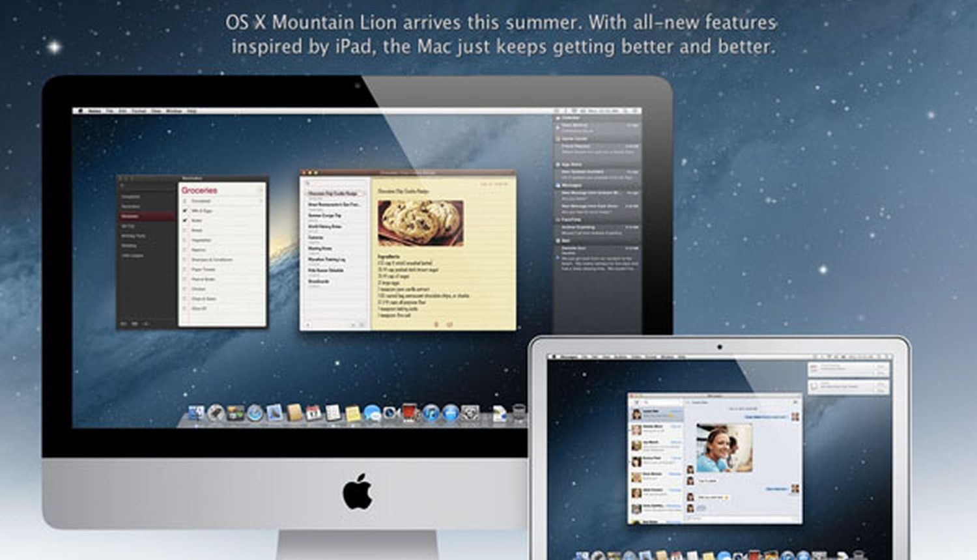Open Notes menu in iMac menu bar
The image size is (977, 560).
tap(95, 111)
